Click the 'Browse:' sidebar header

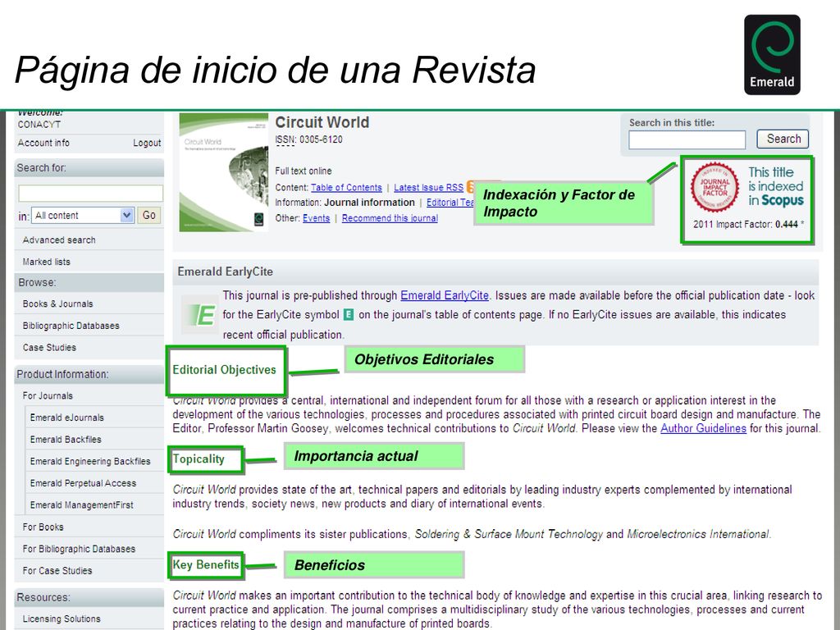[37, 282]
